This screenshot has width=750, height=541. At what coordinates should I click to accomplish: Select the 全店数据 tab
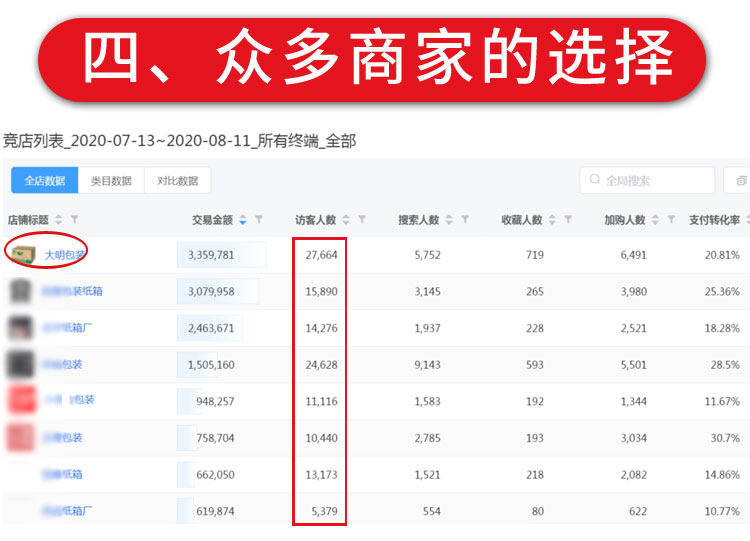[x=44, y=180]
